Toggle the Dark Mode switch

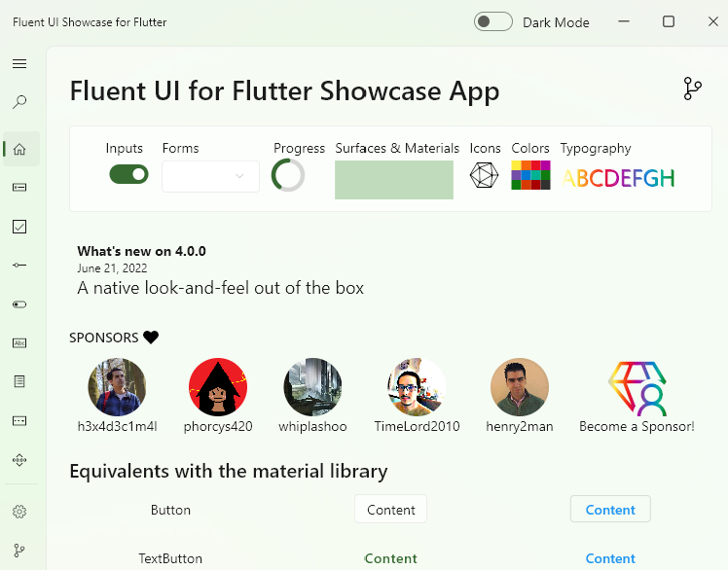click(493, 21)
